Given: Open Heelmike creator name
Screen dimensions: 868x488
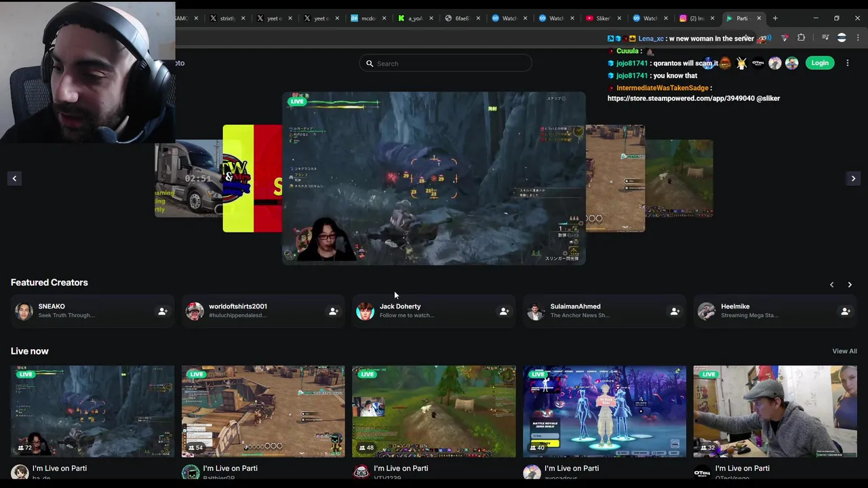Looking at the screenshot, I should (735, 306).
